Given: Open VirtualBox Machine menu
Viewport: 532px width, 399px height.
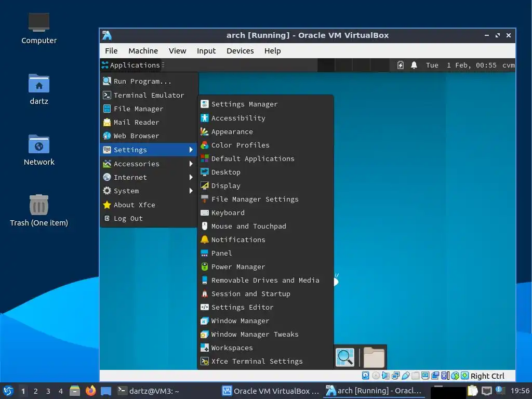Looking at the screenshot, I should point(143,51).
